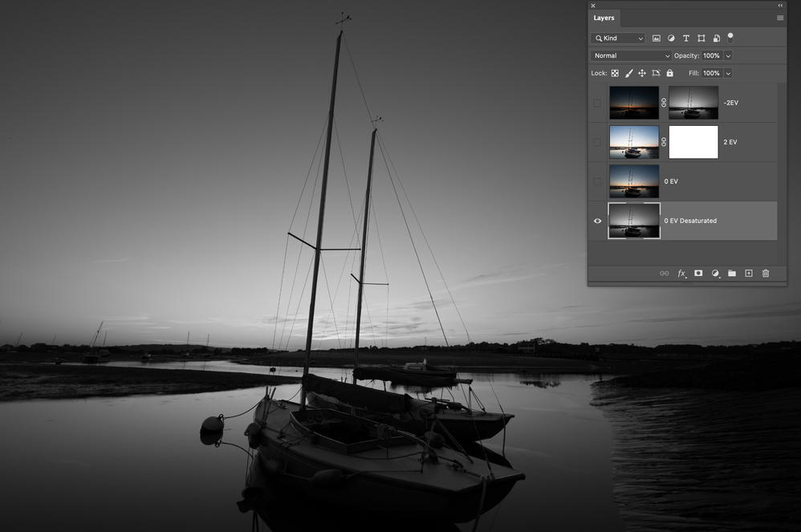Prevent artboard auto-nesting lock icon
Image resolution: width=801 pixels, height=532 pixels.
click(656, 73)
